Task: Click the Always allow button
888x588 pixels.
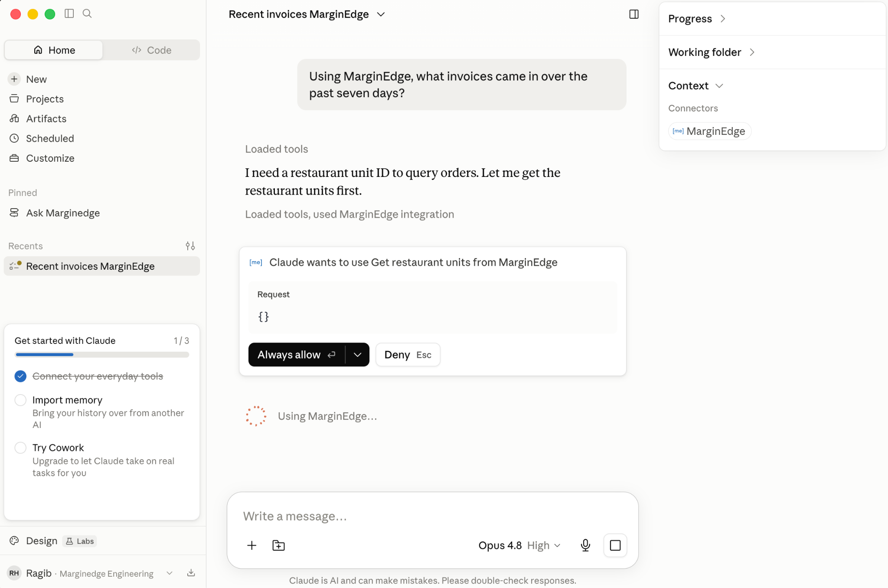Action: pyautogui.click(x=297, y=355)
